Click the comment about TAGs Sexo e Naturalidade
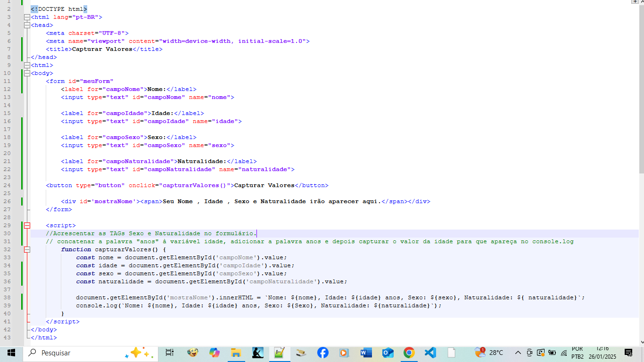The width and height of the screenshot is (644, 362). pyautogui.click(x=151, y=233)
